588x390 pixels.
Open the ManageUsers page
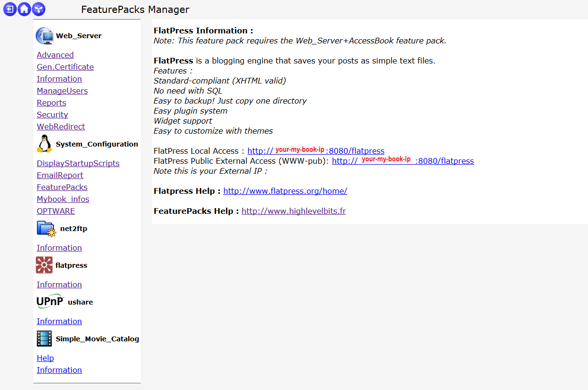[62, 91]
